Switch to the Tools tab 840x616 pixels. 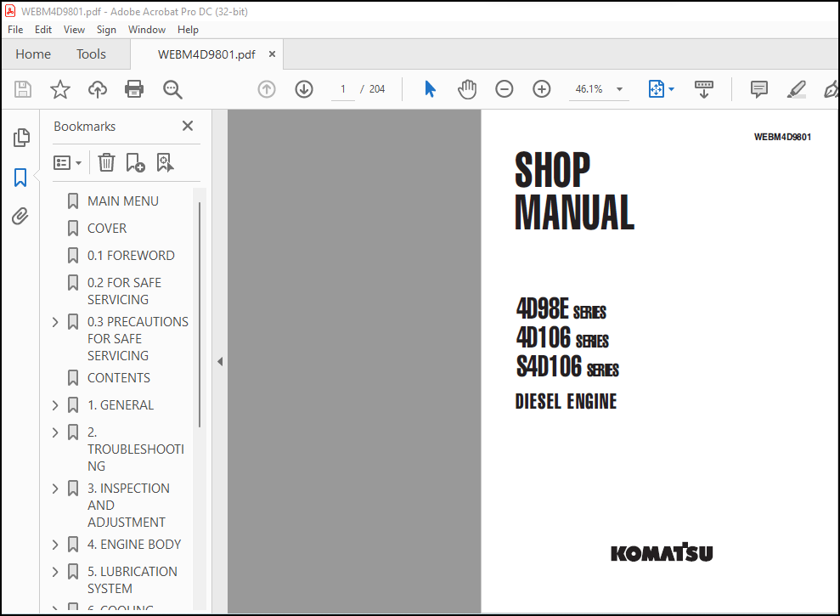tap(91, 54)
